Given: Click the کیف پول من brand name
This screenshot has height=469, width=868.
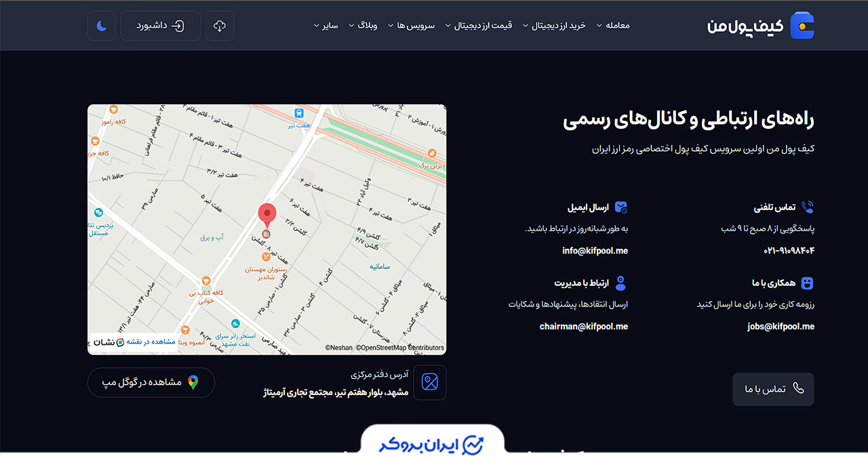Looking at the screenshot, I should (x=745, y=26).
